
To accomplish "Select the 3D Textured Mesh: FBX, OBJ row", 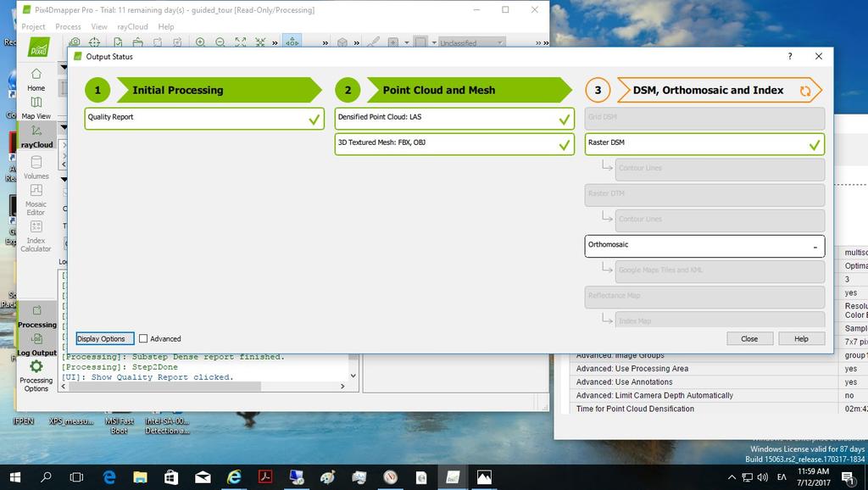I will (x=454, y=144).
